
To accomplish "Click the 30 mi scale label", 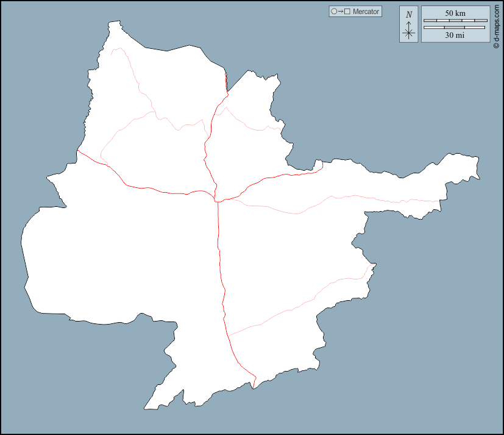I will [x=455, y=35].
